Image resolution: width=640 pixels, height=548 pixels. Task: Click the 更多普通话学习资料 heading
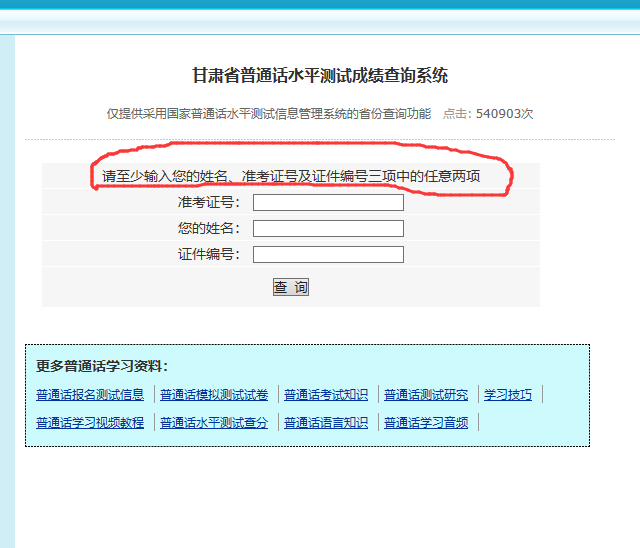pos(102,366)
